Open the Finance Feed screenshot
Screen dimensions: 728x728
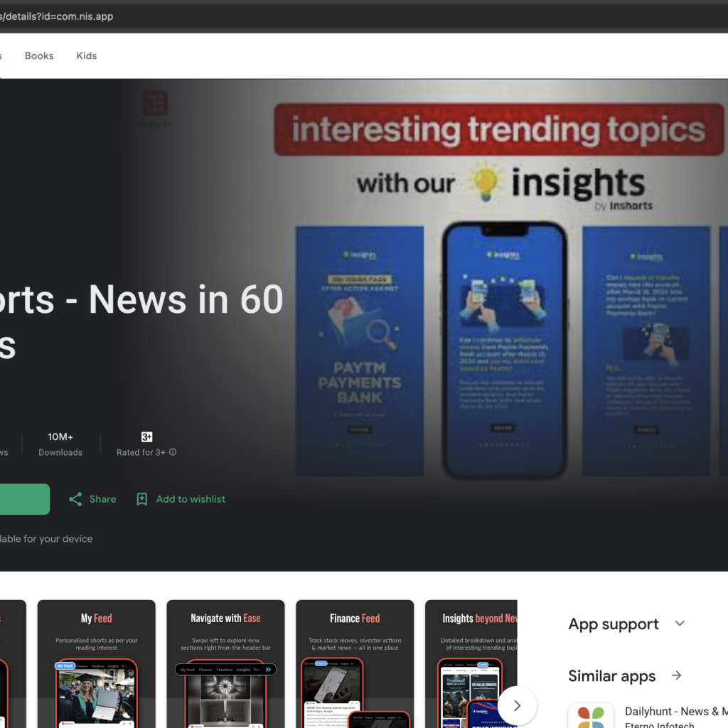(x=355, y=664)
